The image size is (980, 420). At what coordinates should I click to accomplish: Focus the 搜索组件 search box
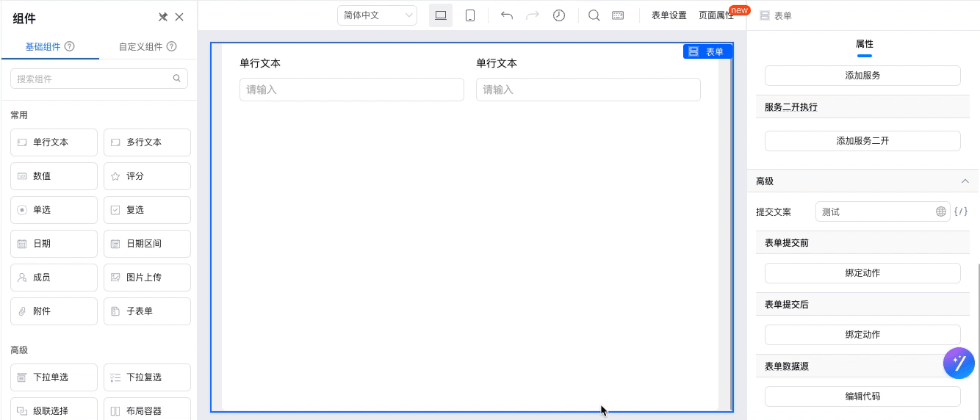point(99,79)
